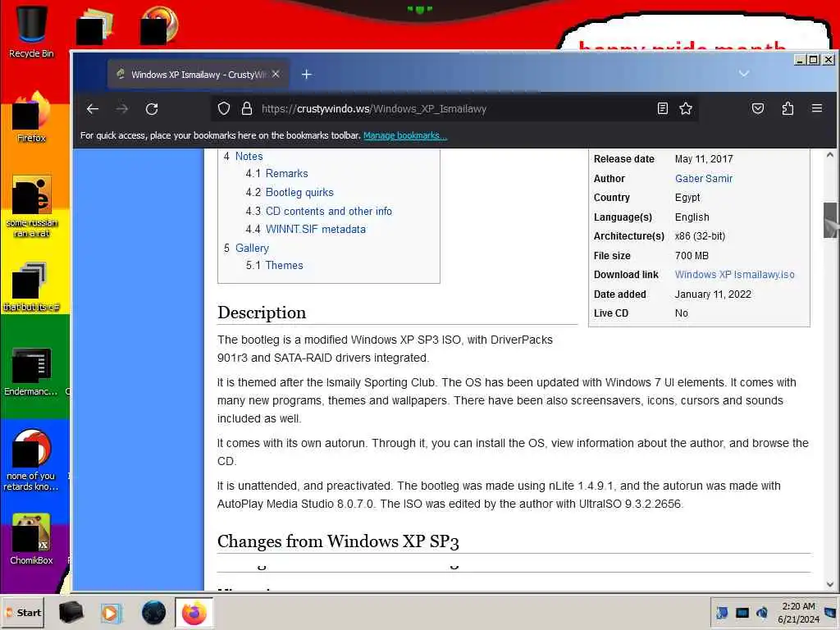Bookmark this page with the star icon
This screenshot has height=630, width=840.
pos(686,109)
